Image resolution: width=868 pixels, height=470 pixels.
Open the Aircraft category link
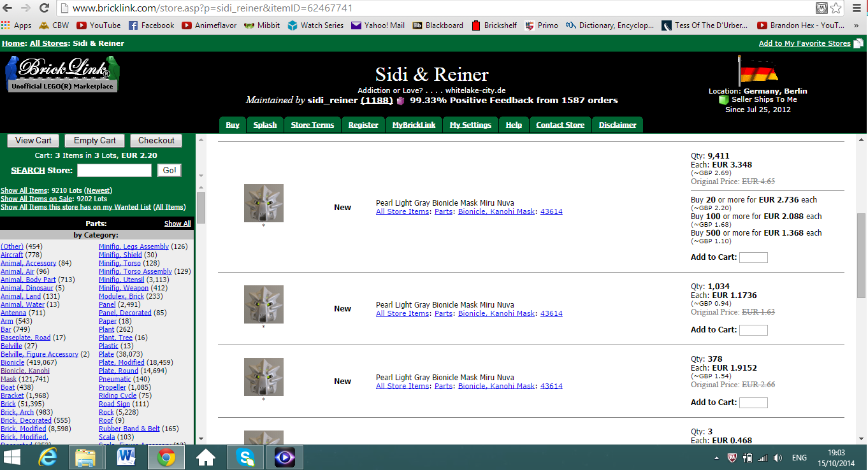coord(11,255)
